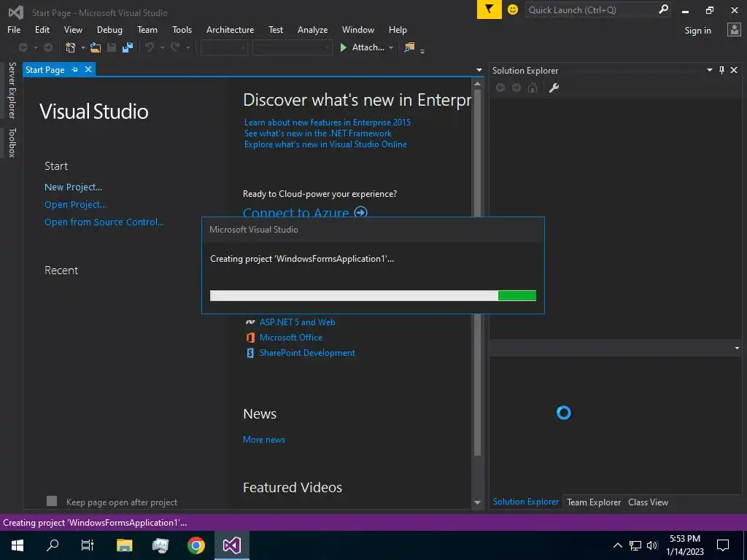This screenshot has height=560, width=747.
Task: Click Open from Source Control... link
Action: 104,222
